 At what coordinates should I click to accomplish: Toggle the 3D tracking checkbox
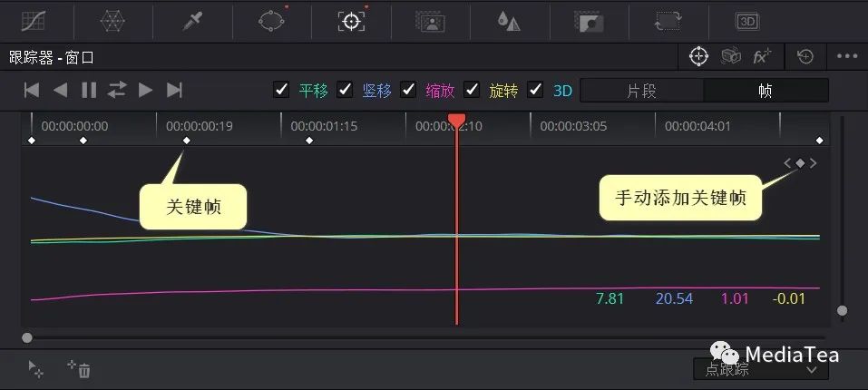tap(535, 90)
